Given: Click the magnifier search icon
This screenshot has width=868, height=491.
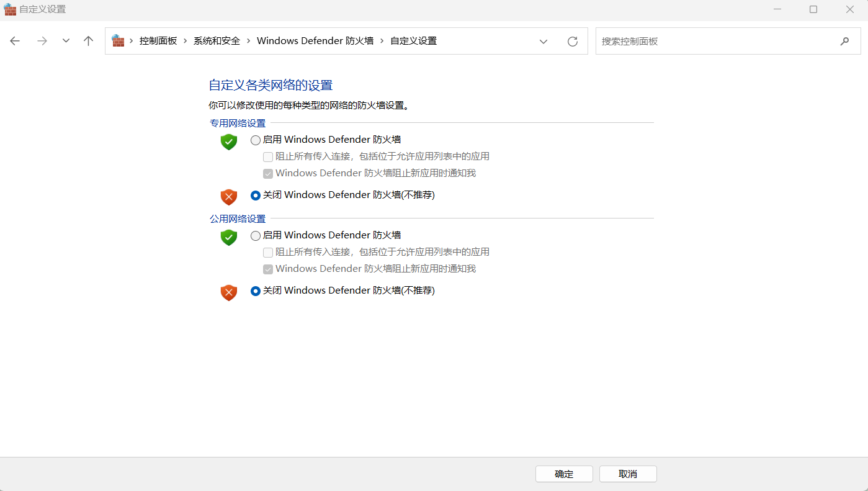Looking at the screenshot, I should pos(844,42).
